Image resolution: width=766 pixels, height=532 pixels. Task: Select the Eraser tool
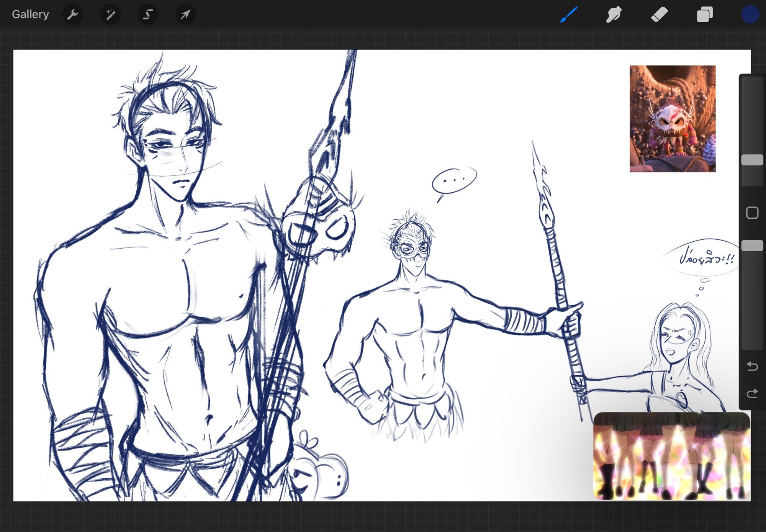click(659, 15)
